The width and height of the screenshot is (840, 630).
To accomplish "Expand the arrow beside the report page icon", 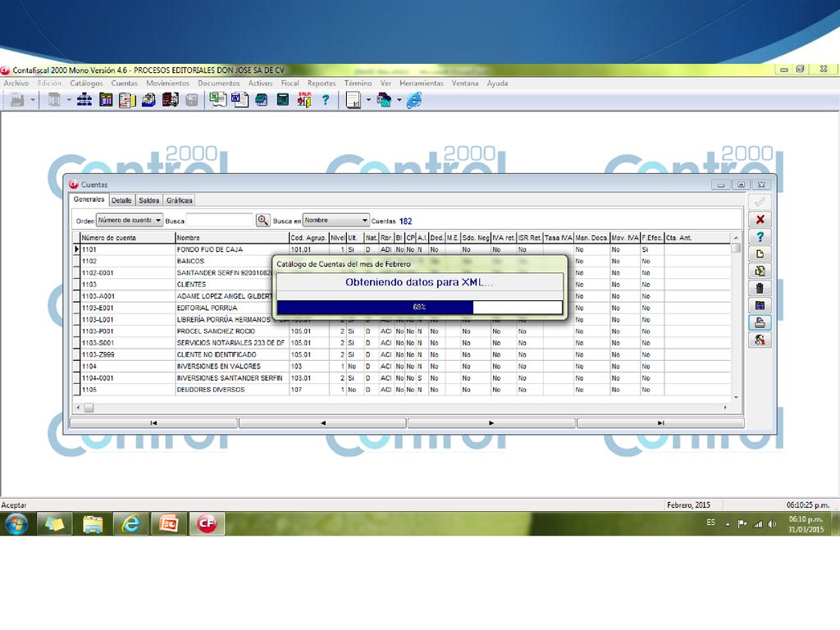I will [x=368, y=100].
